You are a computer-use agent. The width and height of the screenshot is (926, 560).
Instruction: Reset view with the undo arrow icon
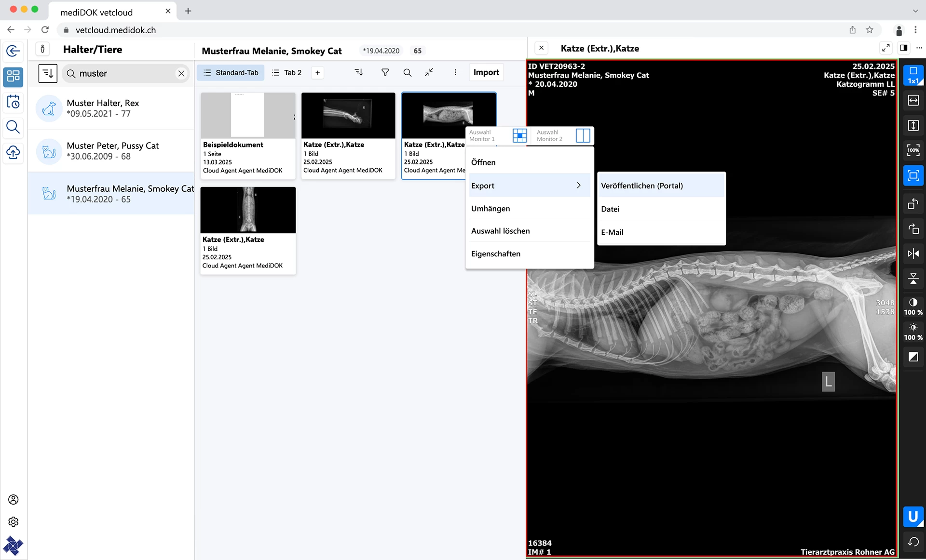913,542
